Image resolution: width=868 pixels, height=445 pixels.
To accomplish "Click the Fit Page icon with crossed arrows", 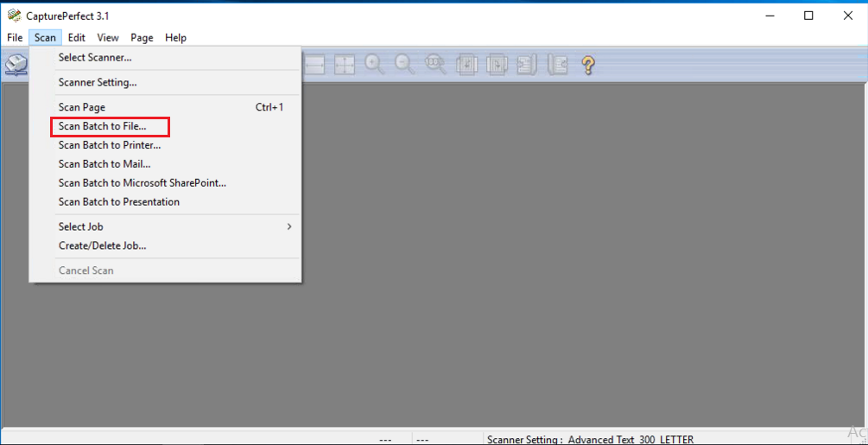I will (345, 65).
